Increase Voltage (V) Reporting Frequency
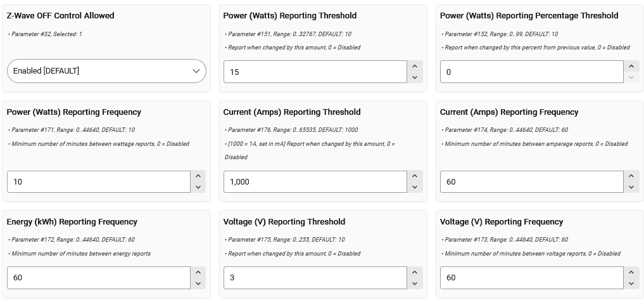Viewport: 644px width, 300px height. pyautogui.click(x=631, y=272)
